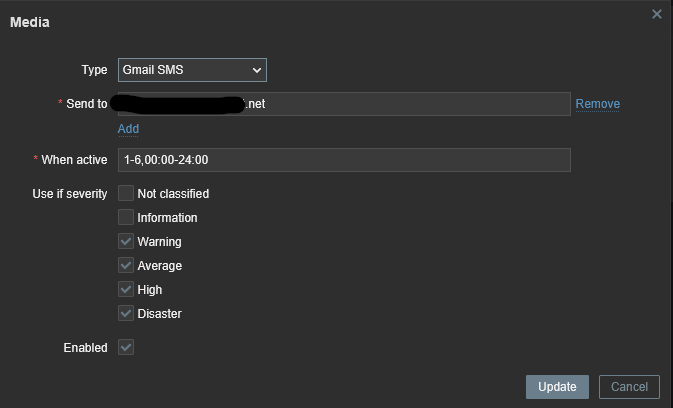Image resolution: width=673 pixels, height=408 pixels.
Task: Click the Type field label
Action: pyautogui.click(x=94, y=70)
